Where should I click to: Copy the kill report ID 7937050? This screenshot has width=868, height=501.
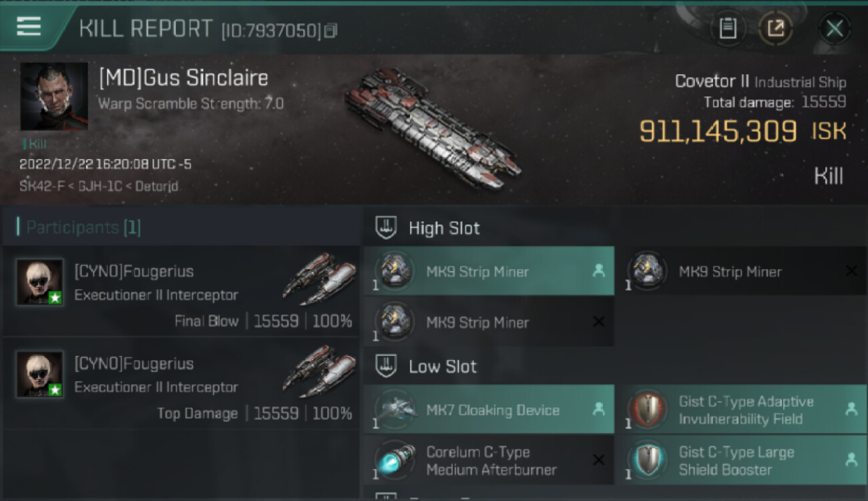[x=331, y=30]
